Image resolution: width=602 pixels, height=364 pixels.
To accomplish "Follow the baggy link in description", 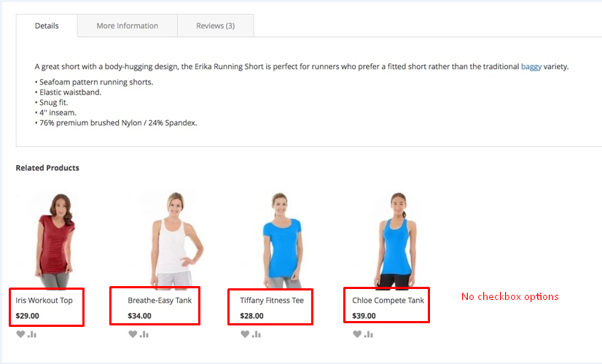I will coord(531,67).
